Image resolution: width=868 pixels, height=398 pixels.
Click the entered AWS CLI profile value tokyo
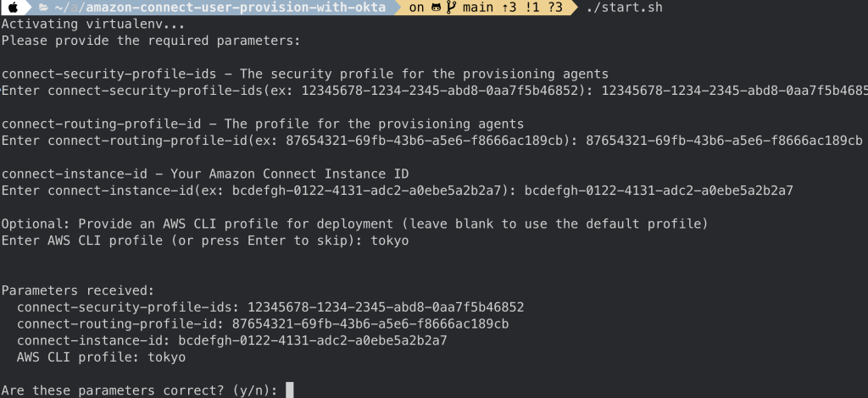tap(390, 240)
